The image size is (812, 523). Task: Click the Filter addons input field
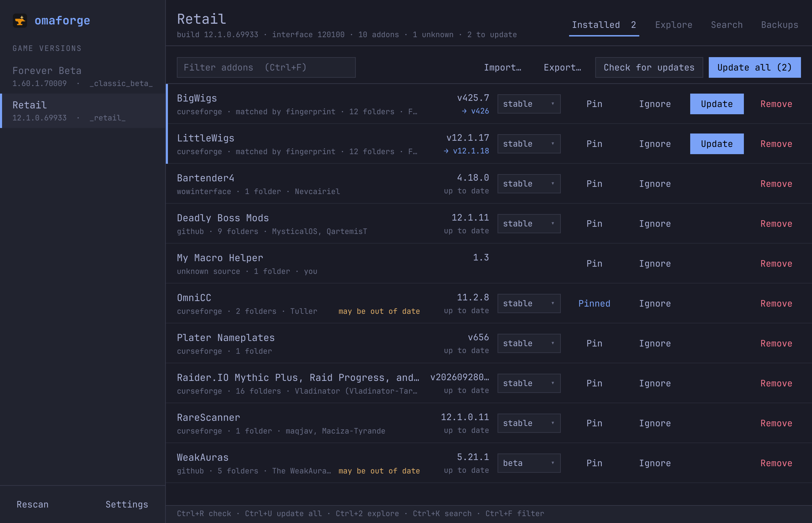[266, 67]
